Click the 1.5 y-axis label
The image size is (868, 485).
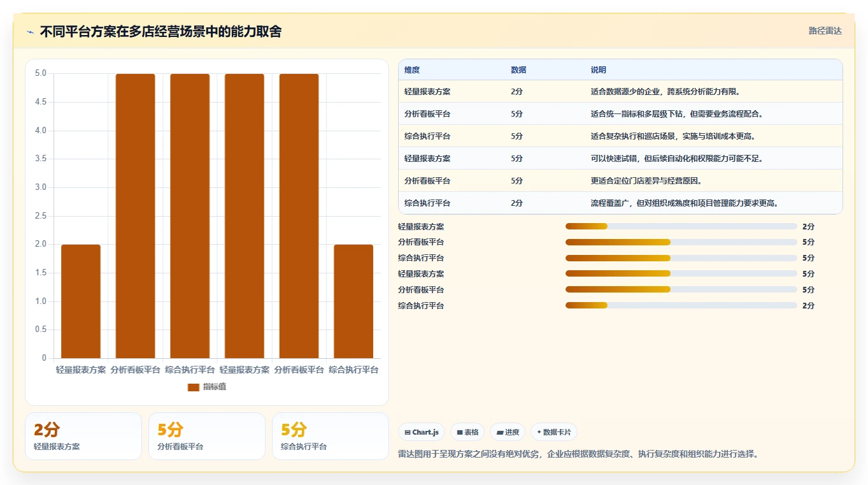pyautogui.click(x=41, y=273)
